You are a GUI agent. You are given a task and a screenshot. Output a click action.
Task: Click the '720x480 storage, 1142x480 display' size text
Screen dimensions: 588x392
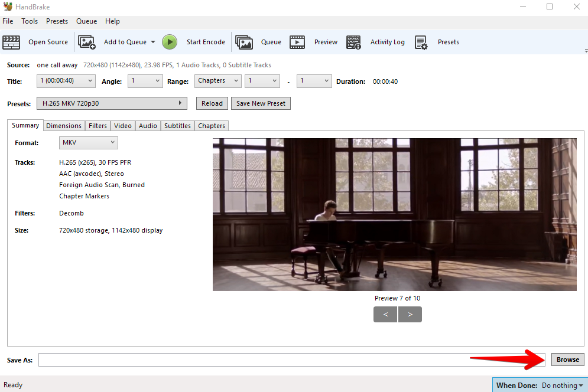(111, 230)
